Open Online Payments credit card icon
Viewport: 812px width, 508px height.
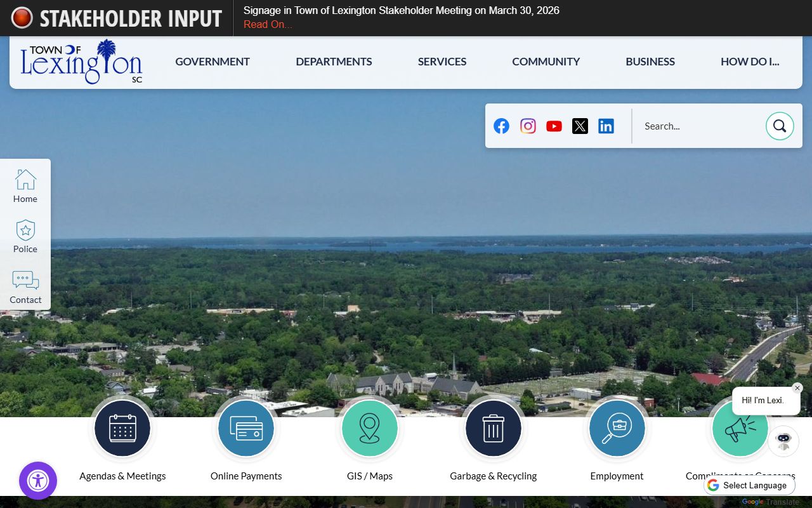246,428
